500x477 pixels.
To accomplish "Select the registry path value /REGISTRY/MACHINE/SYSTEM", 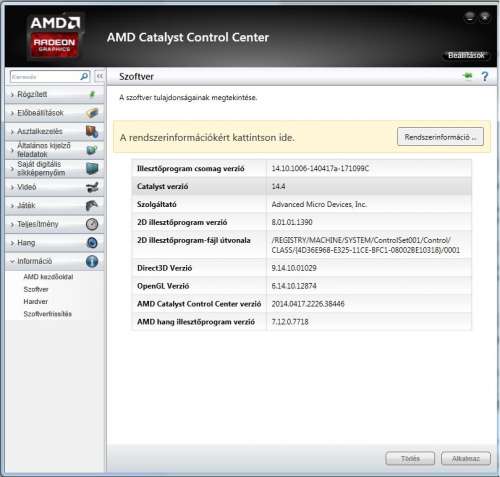I will pos(366,245).
